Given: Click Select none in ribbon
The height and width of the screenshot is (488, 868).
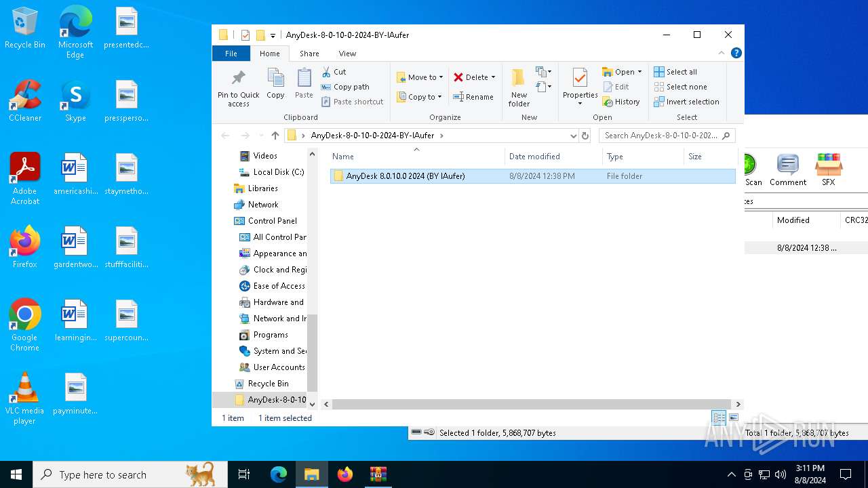Looking at the screenshot, I should [x=681, y=87].
